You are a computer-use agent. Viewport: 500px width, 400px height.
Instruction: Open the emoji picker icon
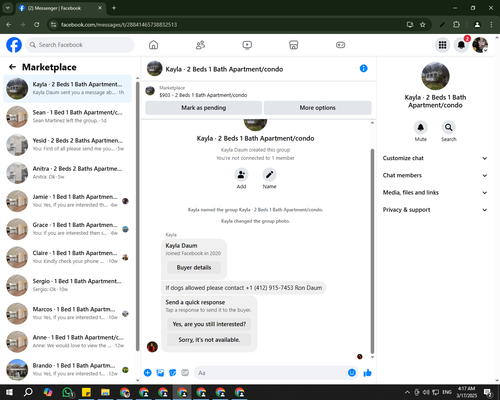[352, 373]
